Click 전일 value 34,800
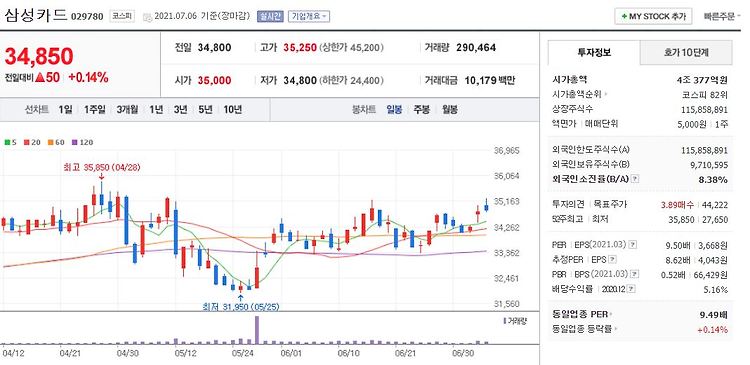 214,47
